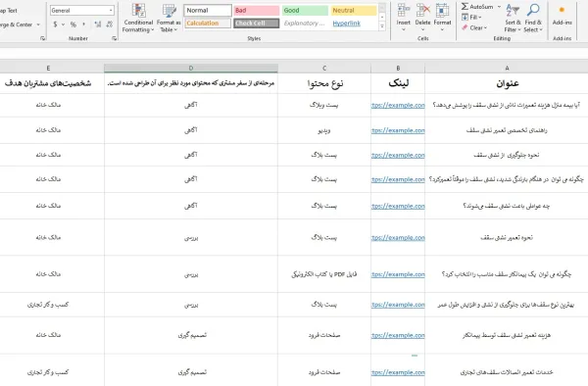Open the example.com link in the first data row
This screenshot has height=386, width=588.
(398, 105)
